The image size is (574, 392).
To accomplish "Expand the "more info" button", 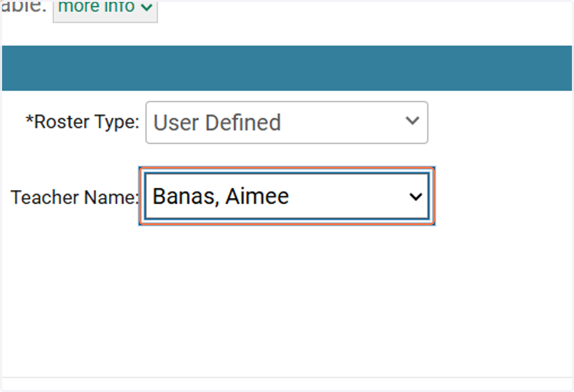I will [x=105, y=11].
